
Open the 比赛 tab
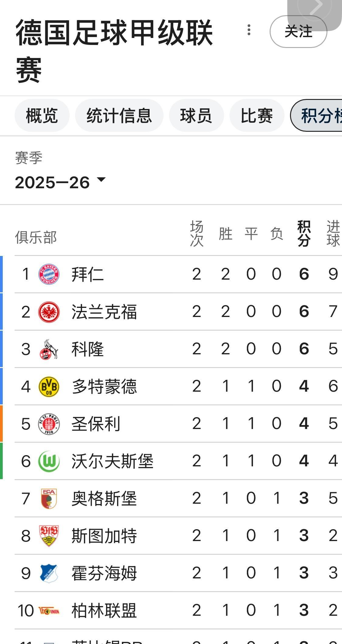click(x=257, y=116)
